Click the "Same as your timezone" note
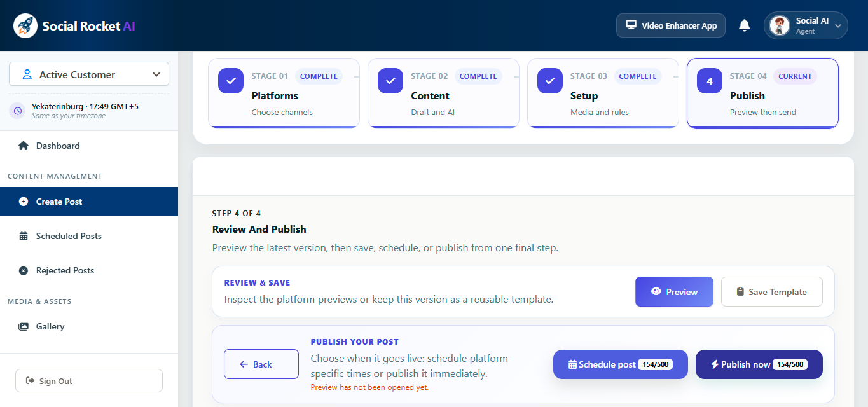The width and height of the screenshot is (868, 407). pos(69,116)
